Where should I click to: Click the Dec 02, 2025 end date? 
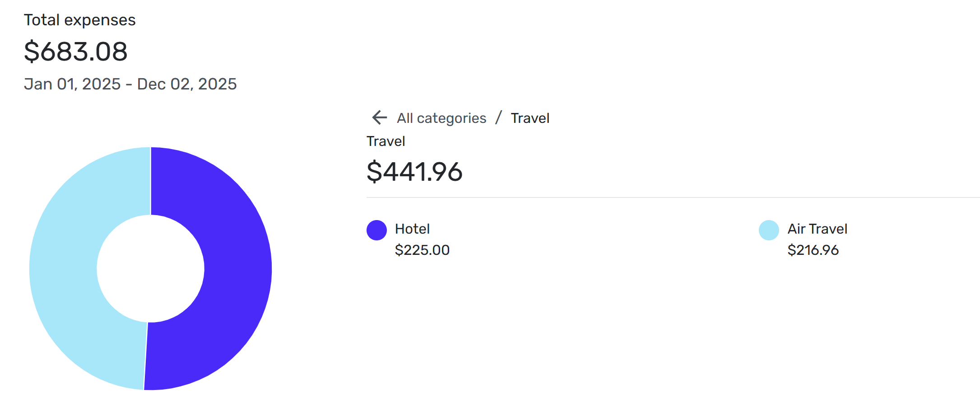tap(187, 84)
